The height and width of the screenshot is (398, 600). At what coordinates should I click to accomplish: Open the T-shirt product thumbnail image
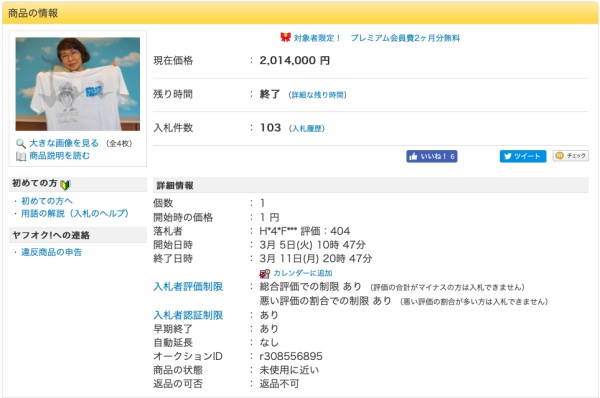point(78,84)
